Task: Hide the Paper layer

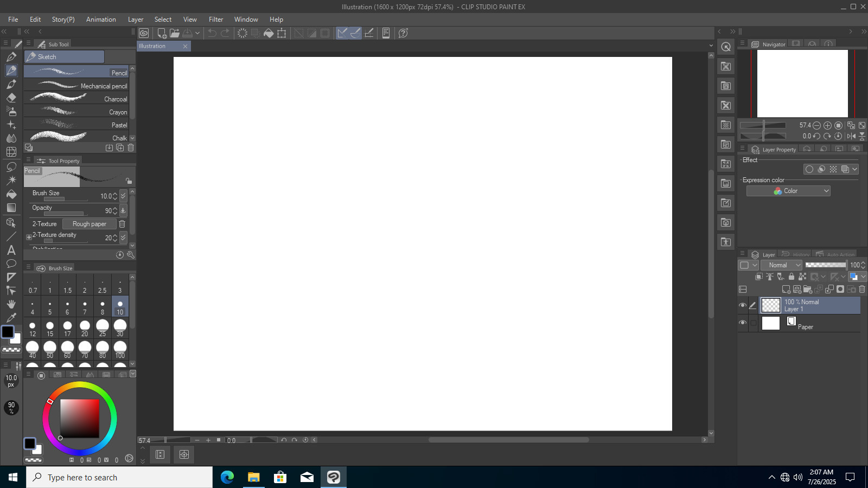Action: (x=743, y=323)
